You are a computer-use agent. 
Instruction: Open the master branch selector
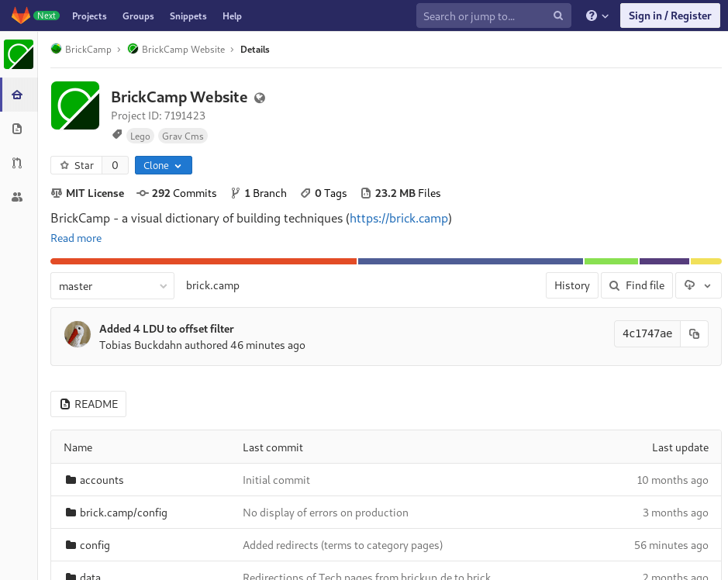pyautogui.click(x=112, y=286)
